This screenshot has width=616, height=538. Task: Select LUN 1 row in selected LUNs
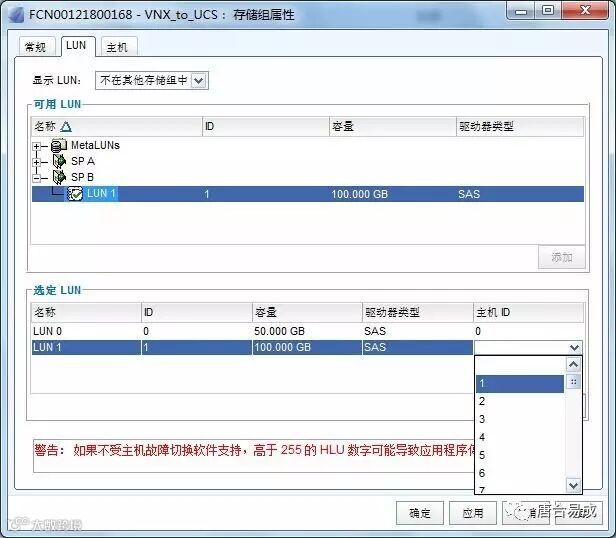click(x=252, y=347)
